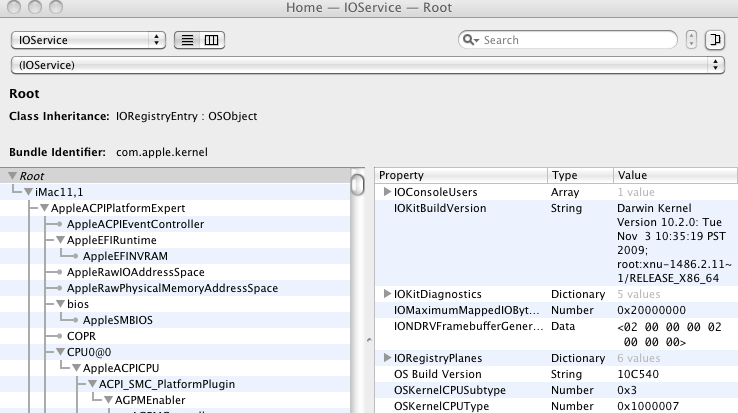The height and width of the screenshot is (413, 738).
Task: Select AppleSMBIOS entry
Action: tap(118, 320)
